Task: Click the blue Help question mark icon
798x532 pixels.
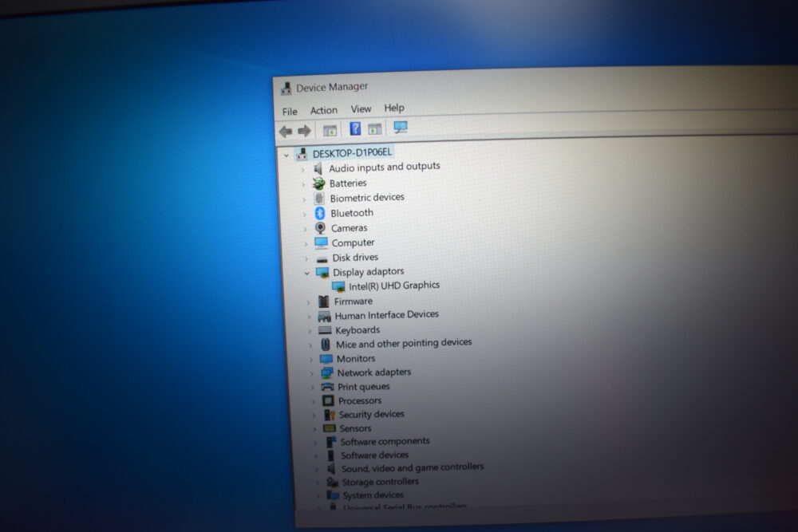Action: coord(355,128)
